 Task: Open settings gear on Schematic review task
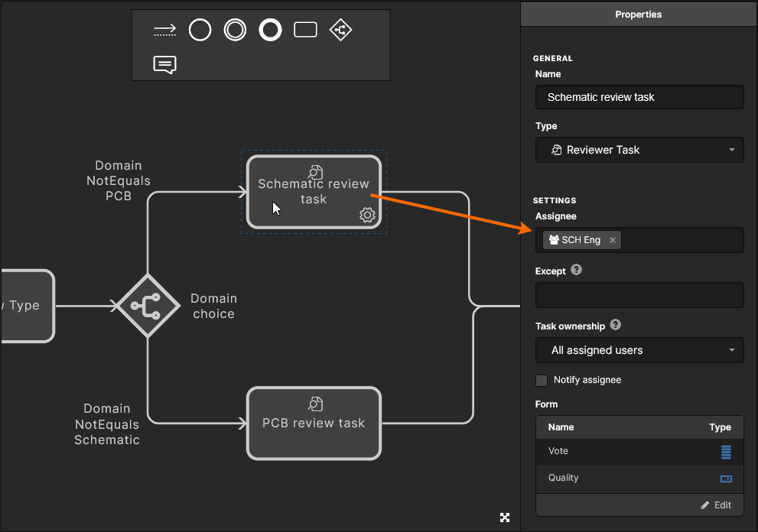pos(367,216)
